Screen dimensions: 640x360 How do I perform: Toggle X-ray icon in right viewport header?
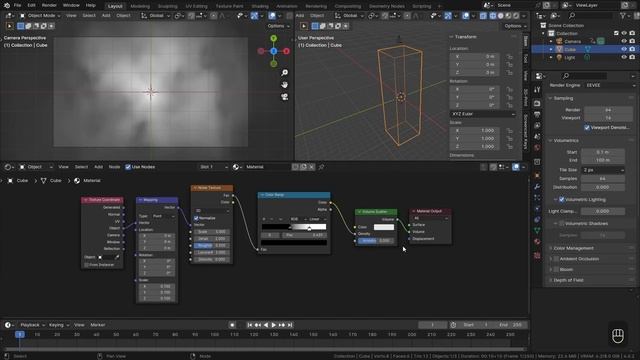483,16
